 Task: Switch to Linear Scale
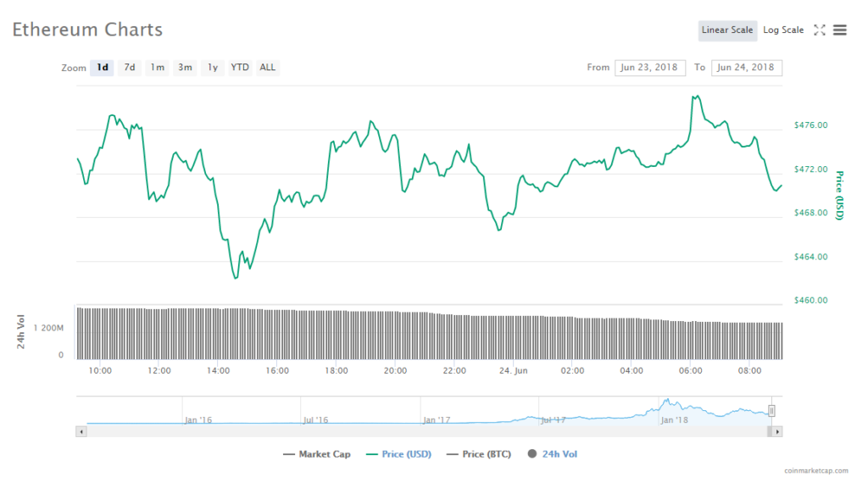pyautogui.click(x=727, y=30)
